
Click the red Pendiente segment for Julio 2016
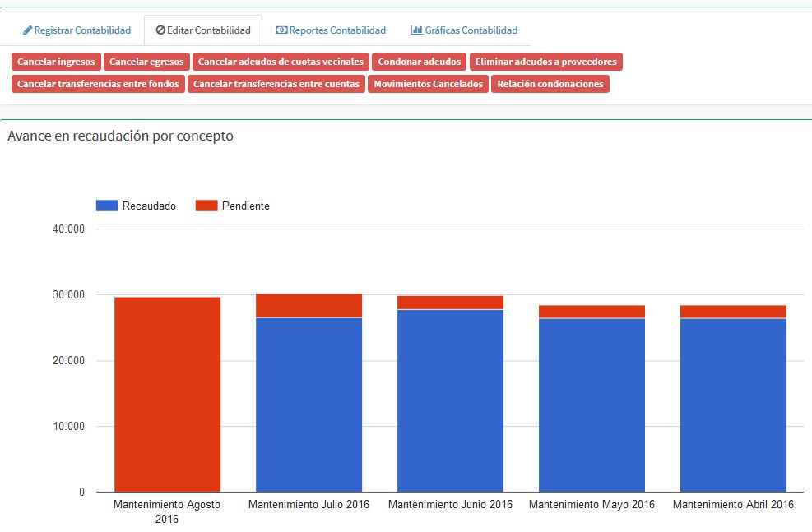(309, 305)
